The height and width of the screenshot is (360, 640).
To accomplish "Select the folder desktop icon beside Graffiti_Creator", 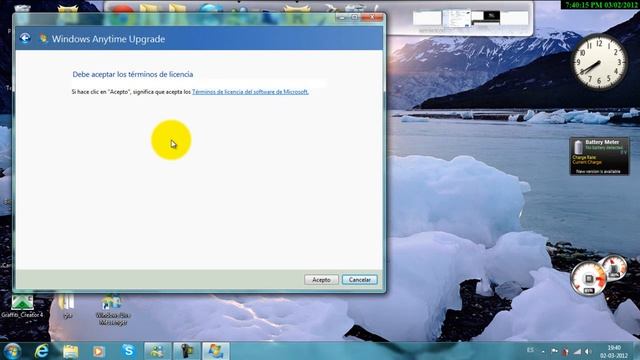I will 67,306.
